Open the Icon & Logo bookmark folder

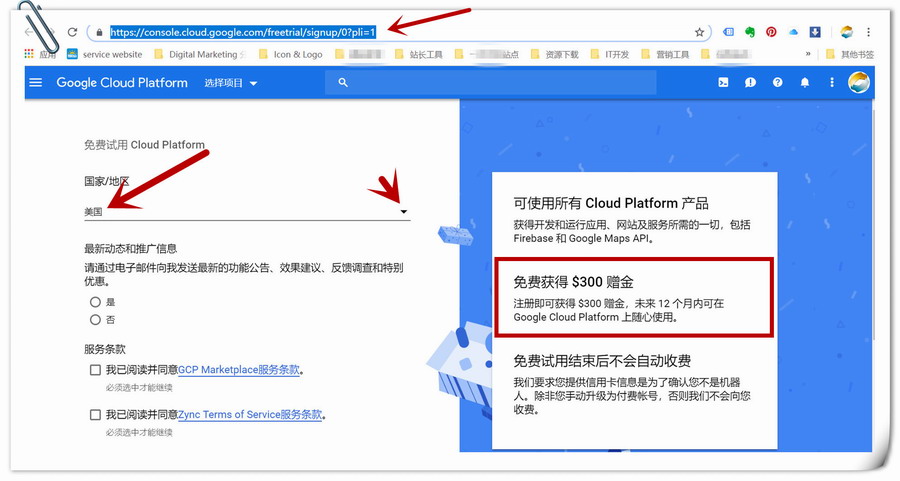(291, 55)
